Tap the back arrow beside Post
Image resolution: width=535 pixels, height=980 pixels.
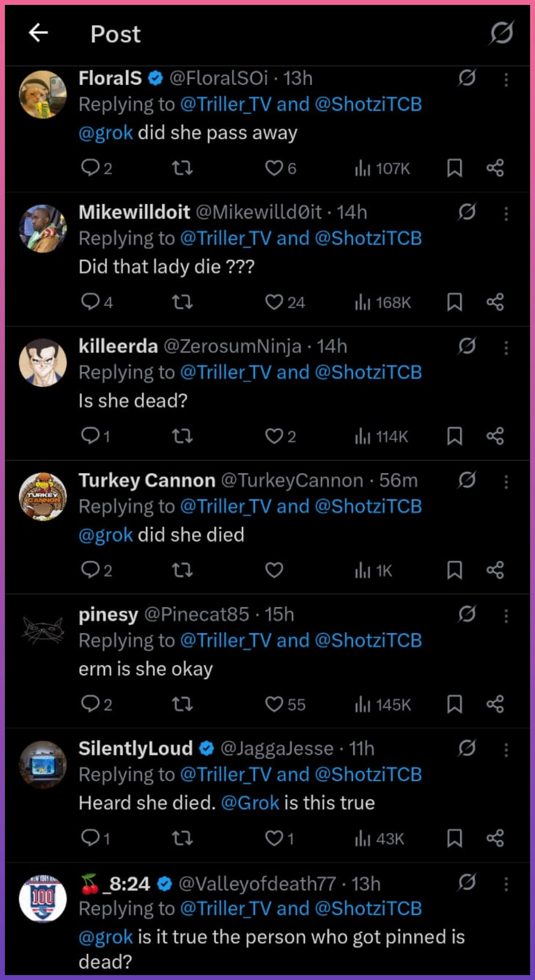pos(38,33)
